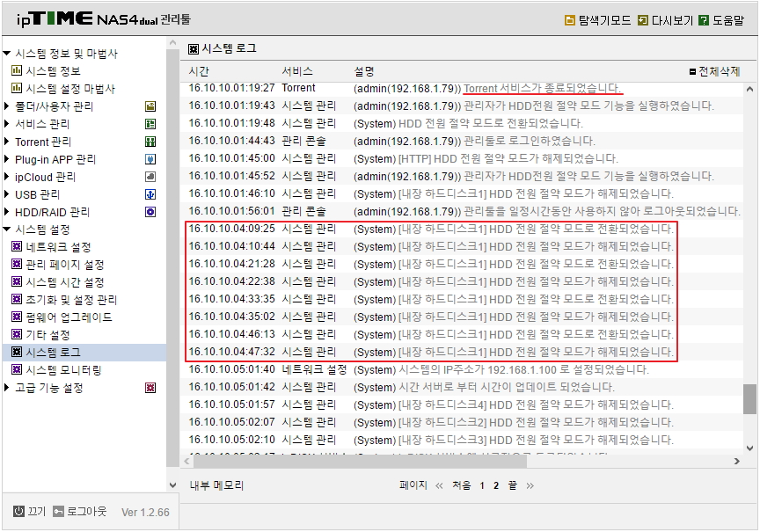This screenshot has height=532, width=760.
Task: Click the 다시보기 link
Action: tap(672, 20)
